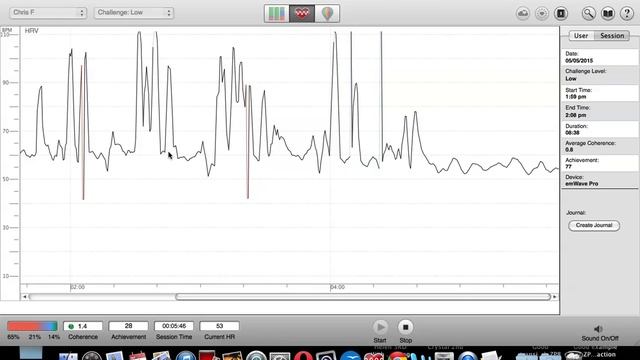The width and height of the screenshot is (640, 360).
Task: Click the 21% medium coherence percentage
Action: tap(35, 337)
